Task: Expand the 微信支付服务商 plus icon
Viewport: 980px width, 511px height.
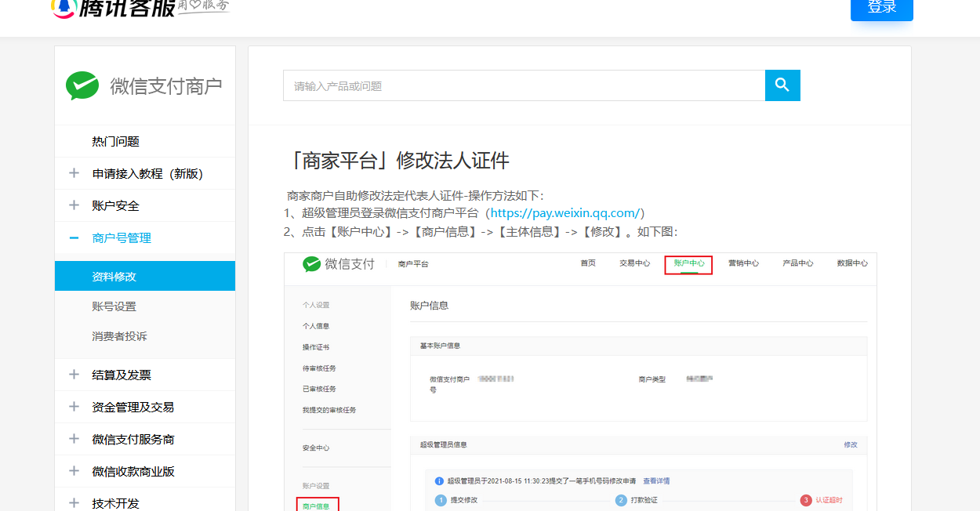Action: (74, 439)
